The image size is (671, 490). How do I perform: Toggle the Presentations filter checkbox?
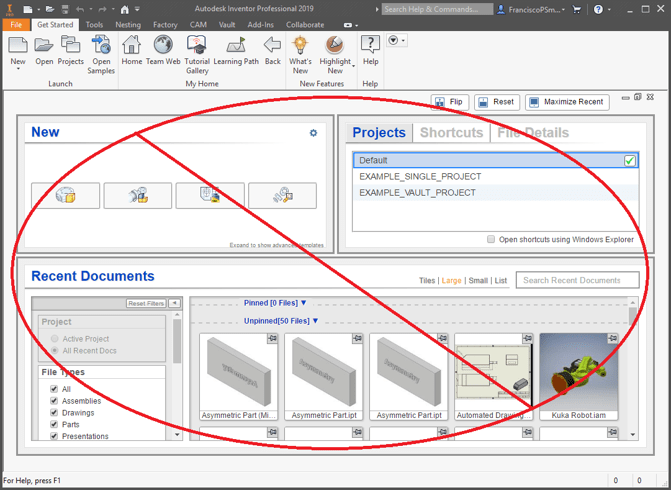pos(54,436)
